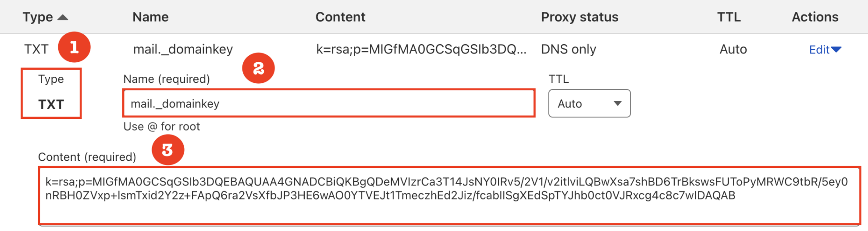Click the Actions column header
The image size is (868, 231).
point(815,17)
